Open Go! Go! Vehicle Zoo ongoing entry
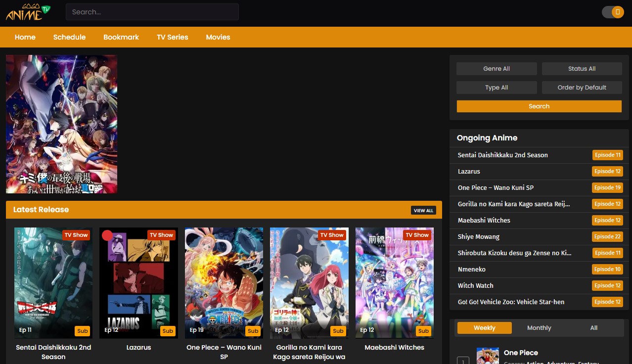632x364 pixels. click(511, 302)
